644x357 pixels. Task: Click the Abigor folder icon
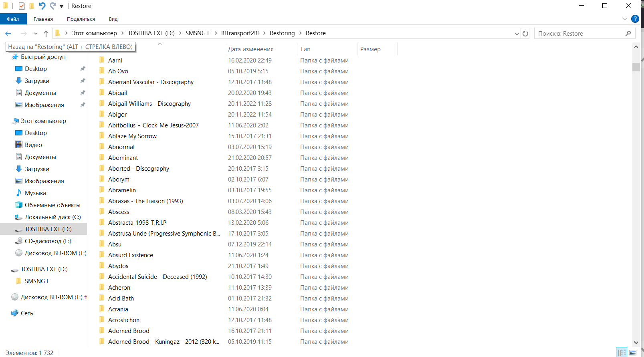click(x=102, y=114)
